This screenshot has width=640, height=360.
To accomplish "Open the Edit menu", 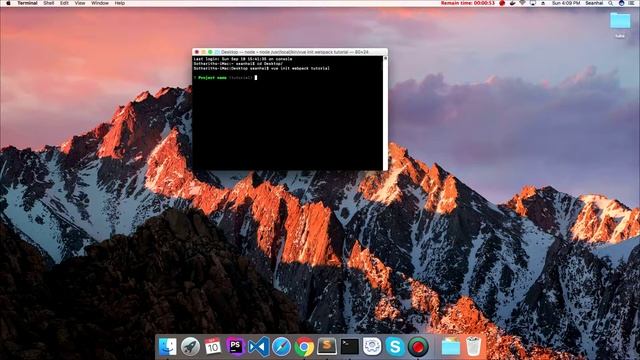I will pos(64,3).
